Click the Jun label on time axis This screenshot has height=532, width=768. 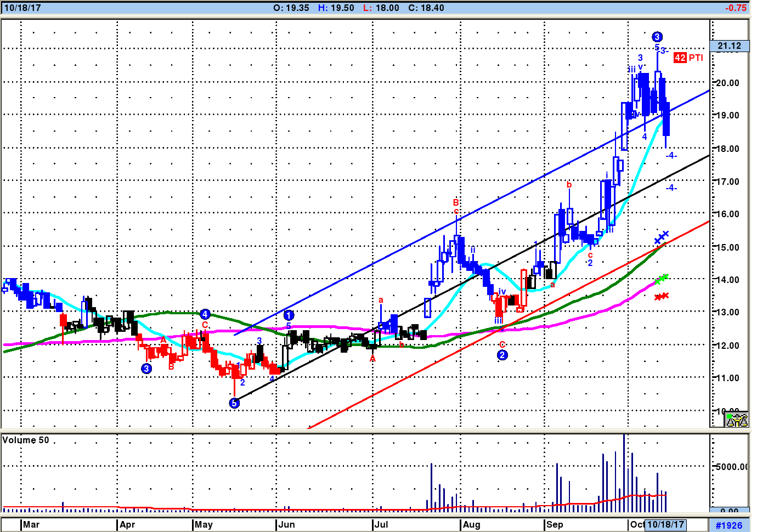tap(286, 524)
